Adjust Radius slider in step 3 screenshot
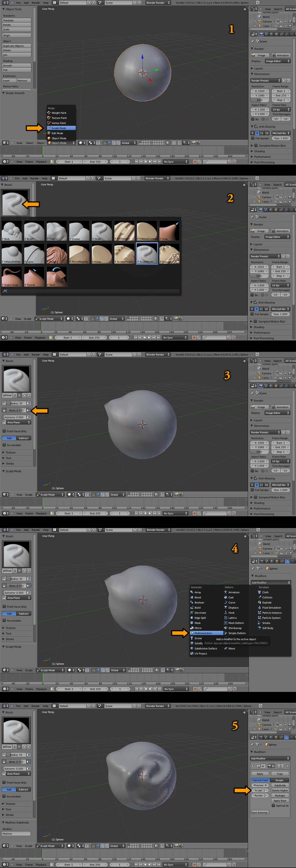 (16, 403)
